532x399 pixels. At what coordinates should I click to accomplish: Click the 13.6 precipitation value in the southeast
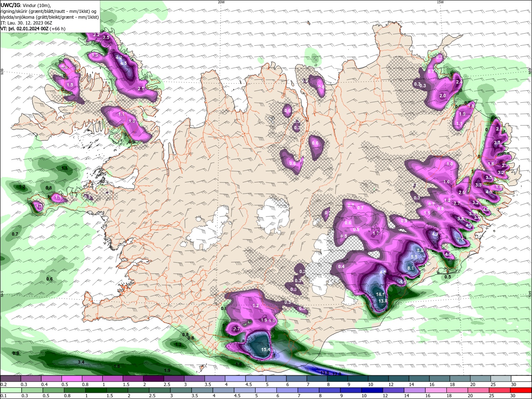383,301
